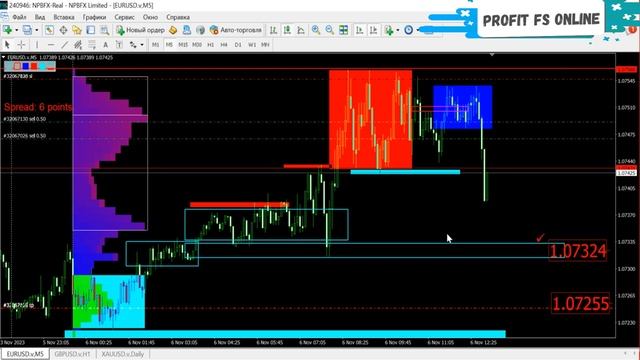Switch timeframe to W1

(252, 44)
